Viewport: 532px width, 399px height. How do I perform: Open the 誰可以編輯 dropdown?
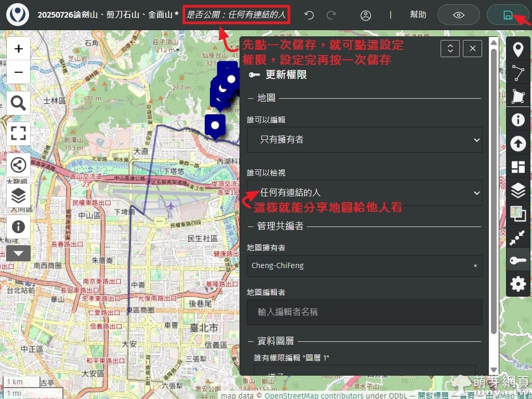(364, 140)
